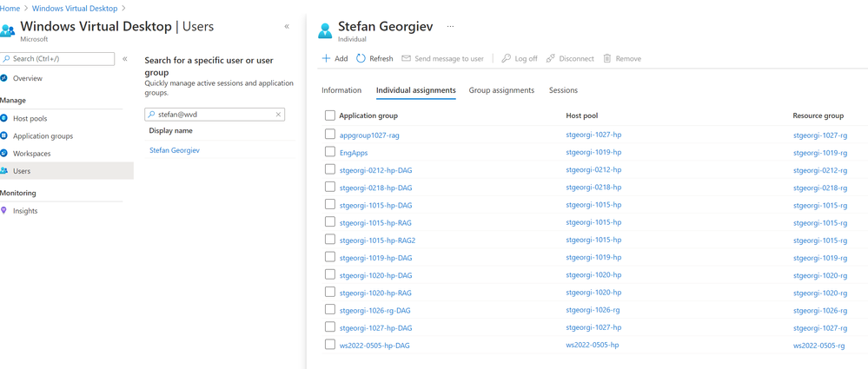Go to Host pools in Manage menu
The image size is (868, 369).
click(30, 118)
